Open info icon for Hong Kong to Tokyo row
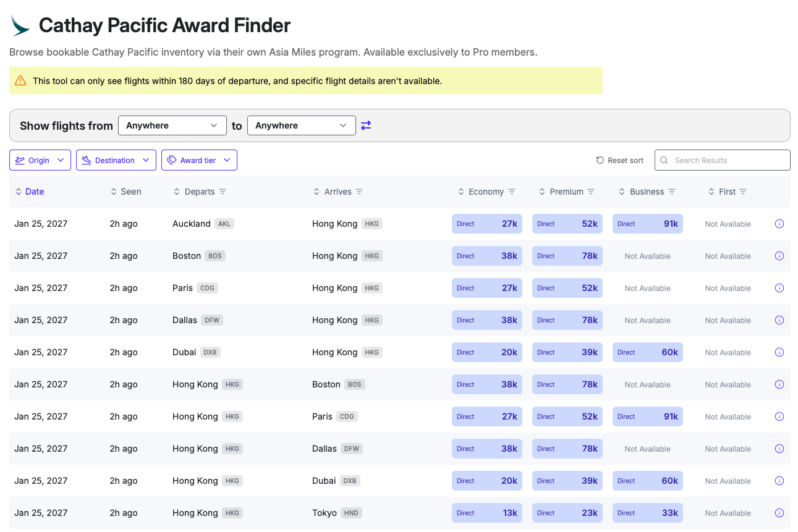The height and width of the screenshot is (532, 798). click(779, 513)
